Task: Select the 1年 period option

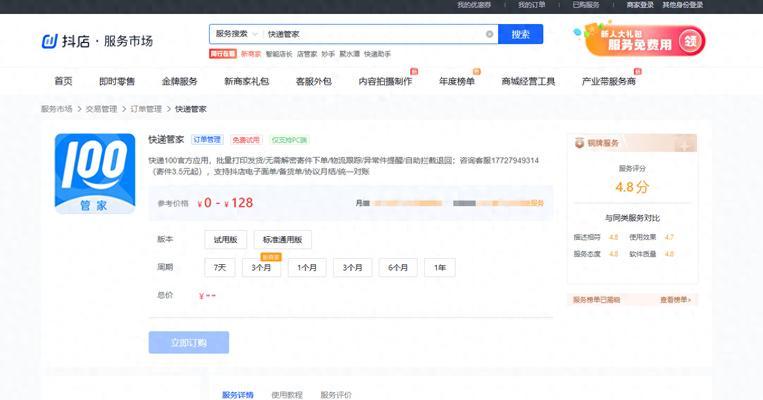Action: pos(440,268)
